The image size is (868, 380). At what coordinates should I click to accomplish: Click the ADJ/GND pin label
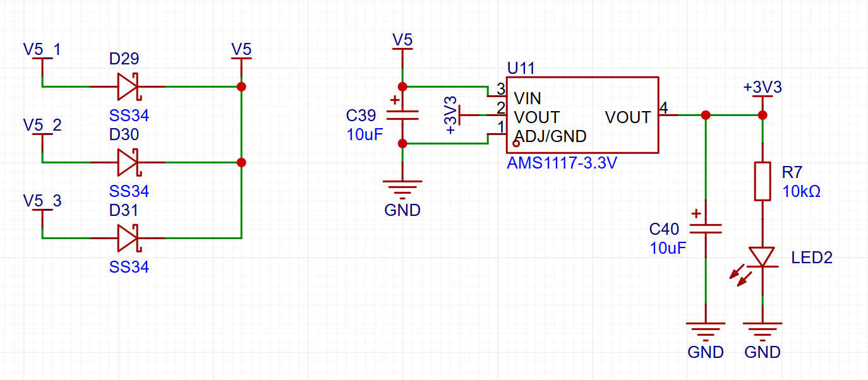coord(550,136)
